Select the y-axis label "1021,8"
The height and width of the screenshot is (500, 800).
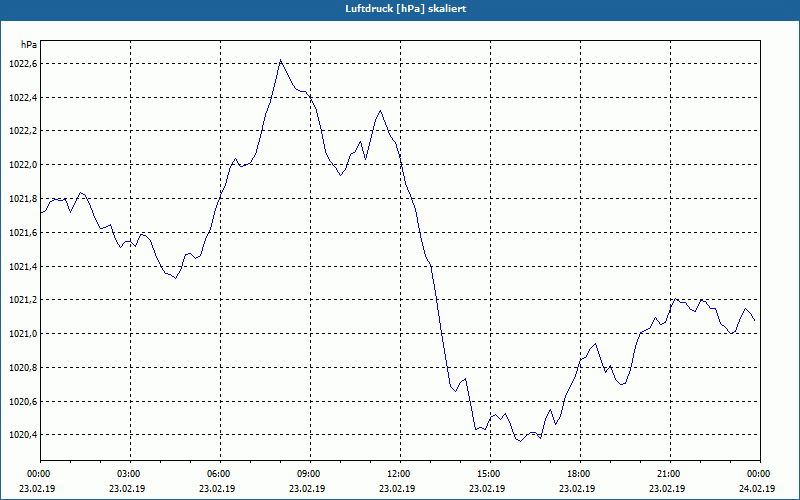pyautogui.click(x=23, y=198)
